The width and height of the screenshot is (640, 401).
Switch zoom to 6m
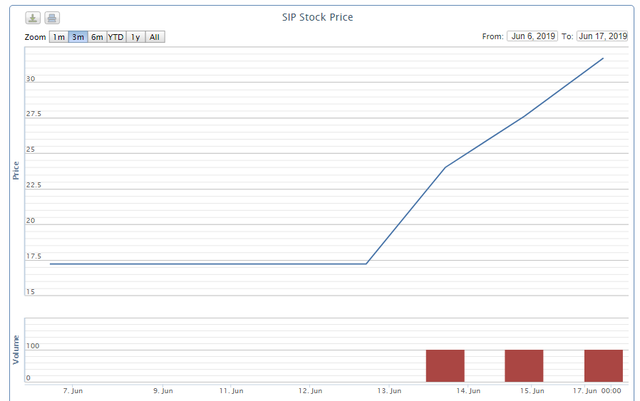[x=97, y=37]
